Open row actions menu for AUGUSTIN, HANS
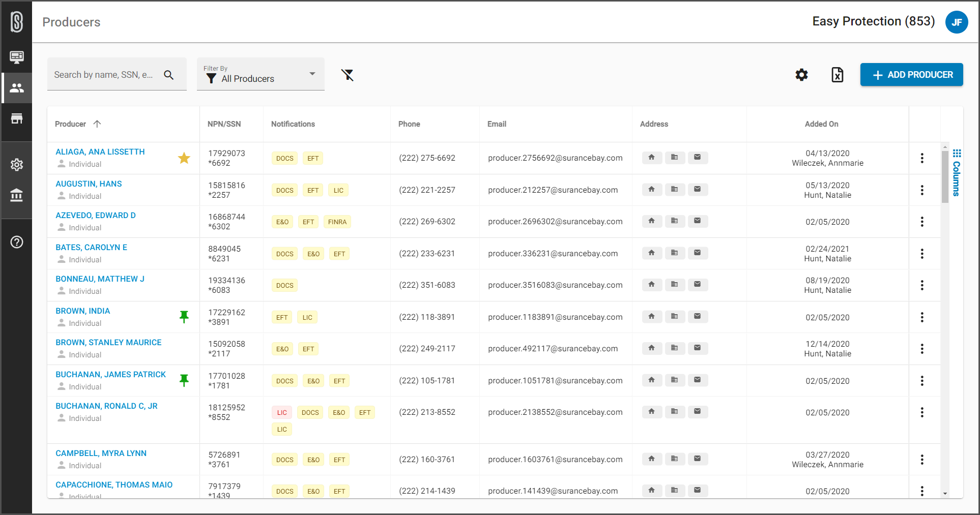This screenshot has width=980, height=515. click(922, 190)
